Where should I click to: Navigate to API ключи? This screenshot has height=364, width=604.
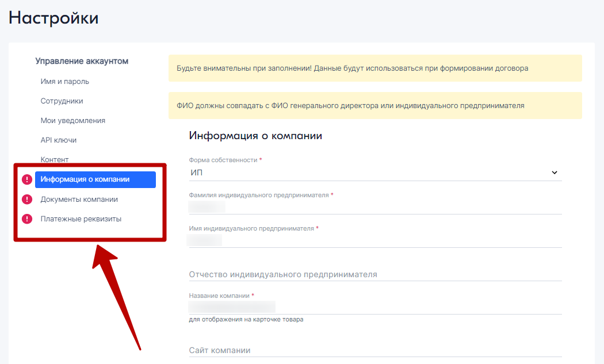(x=58, y=140)
